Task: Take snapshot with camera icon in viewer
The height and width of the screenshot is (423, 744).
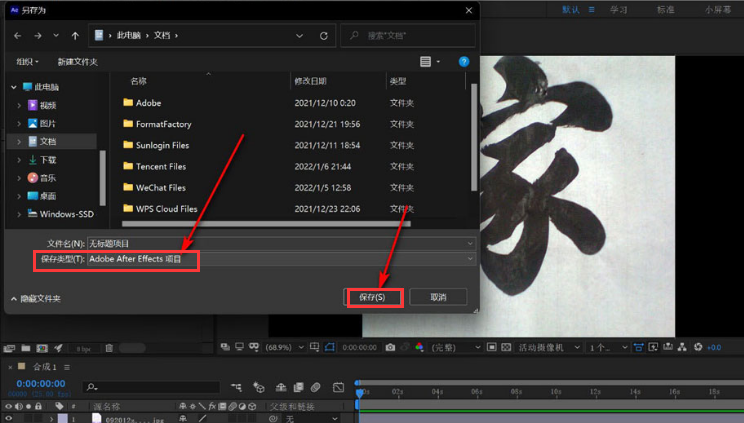Action: pyautogui.click(x=390, y=347)
